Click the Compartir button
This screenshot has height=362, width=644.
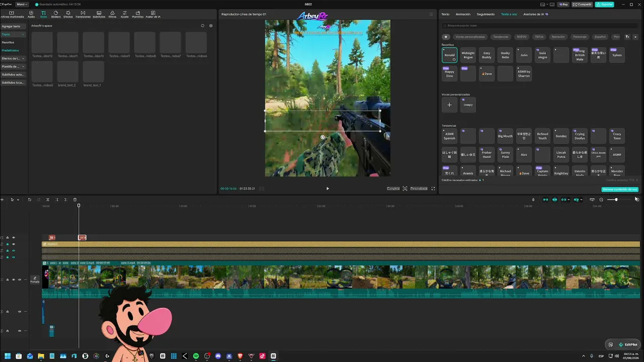click(583, 5)
